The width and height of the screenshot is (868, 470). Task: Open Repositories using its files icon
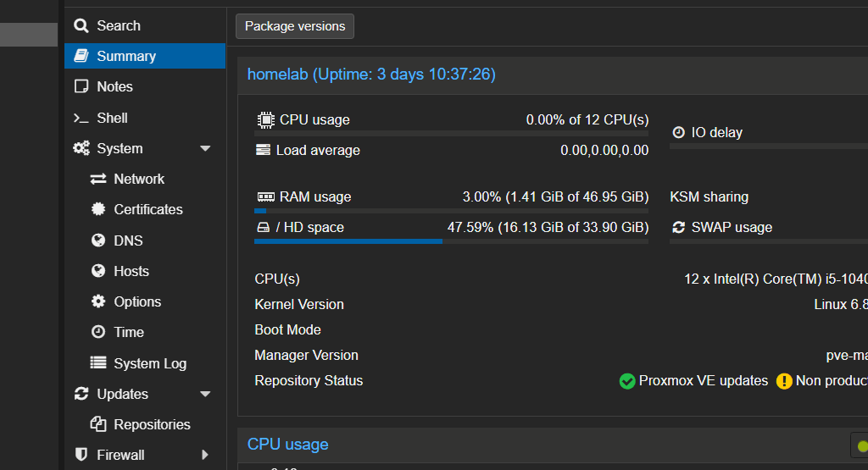coord(98,424)
